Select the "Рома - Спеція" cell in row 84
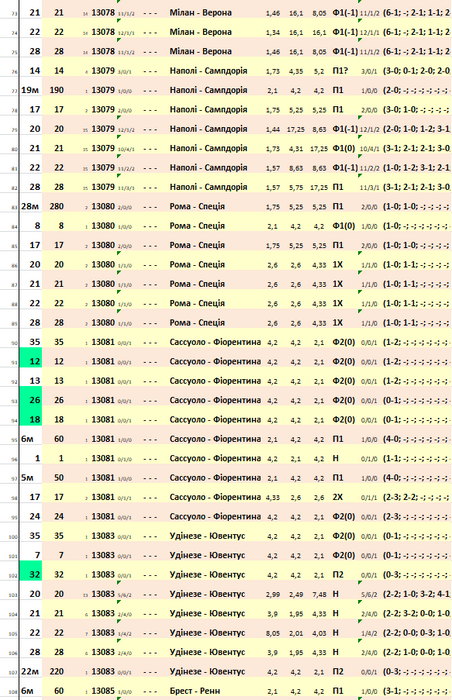Viewport: 452px width, 700px height. click(x=197, y=225)
